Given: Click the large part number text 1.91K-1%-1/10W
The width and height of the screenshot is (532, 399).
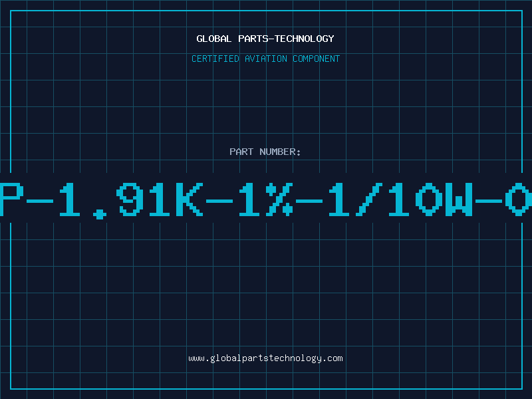Looking at the screenshot, I should click(266, 199).
